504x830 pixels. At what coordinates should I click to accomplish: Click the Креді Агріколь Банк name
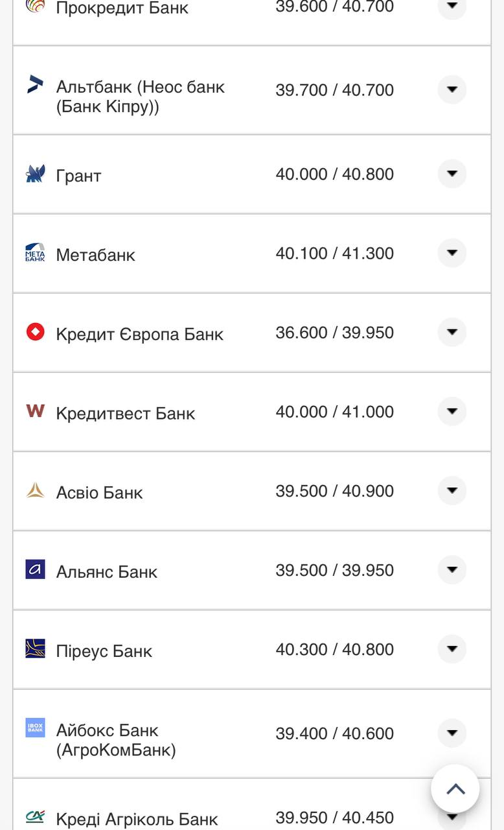point(137,820)
